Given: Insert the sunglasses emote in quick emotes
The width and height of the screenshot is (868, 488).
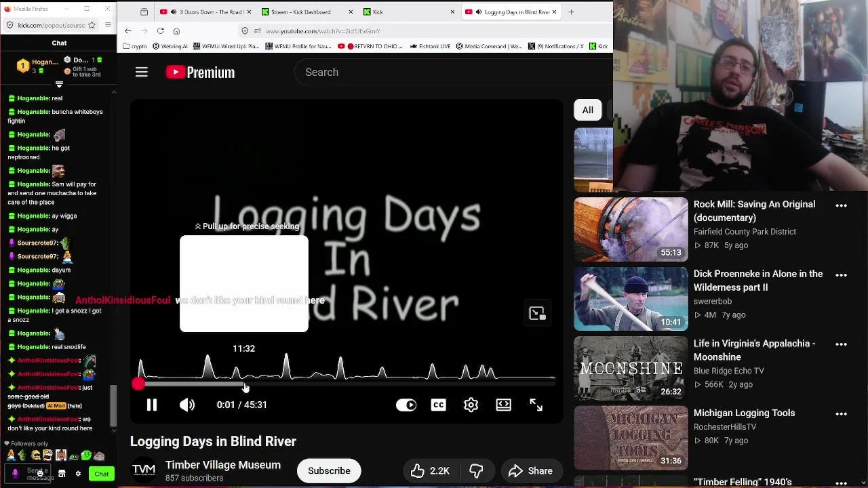Looking at the screenshot, I should tap(36, 455).
